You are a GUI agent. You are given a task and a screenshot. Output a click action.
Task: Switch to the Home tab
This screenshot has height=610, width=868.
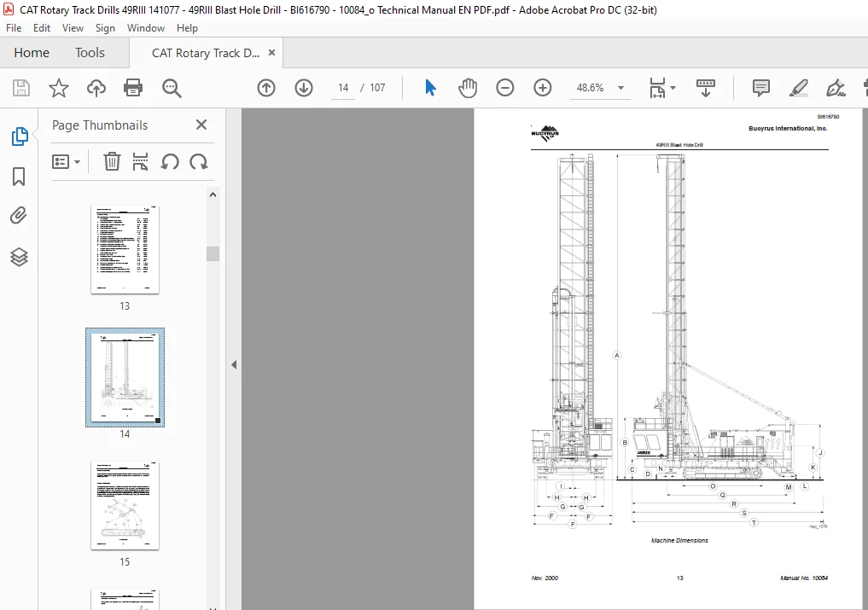(32, 53)
